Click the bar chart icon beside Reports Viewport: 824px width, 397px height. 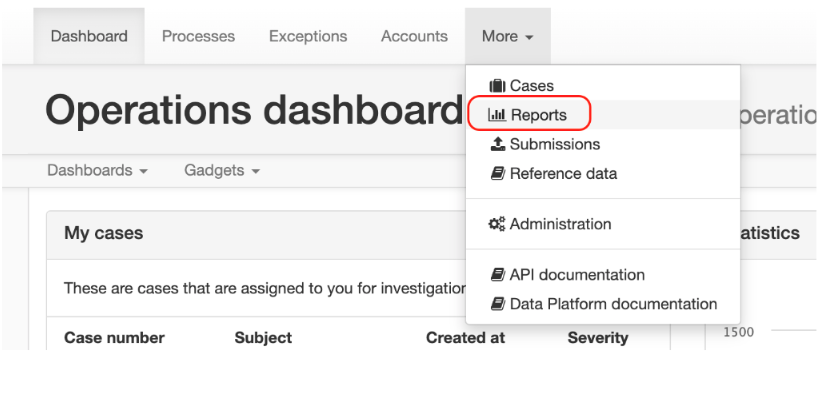tap(497, 114)
